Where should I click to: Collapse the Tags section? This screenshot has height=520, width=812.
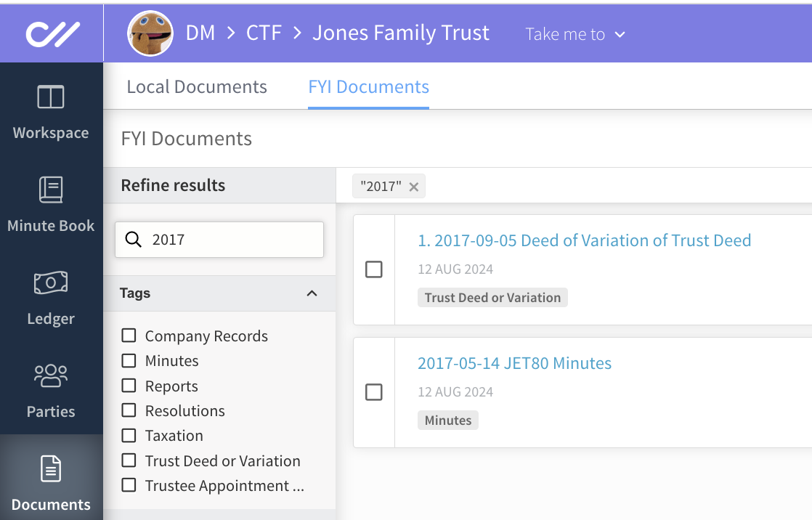pos(312,293)
